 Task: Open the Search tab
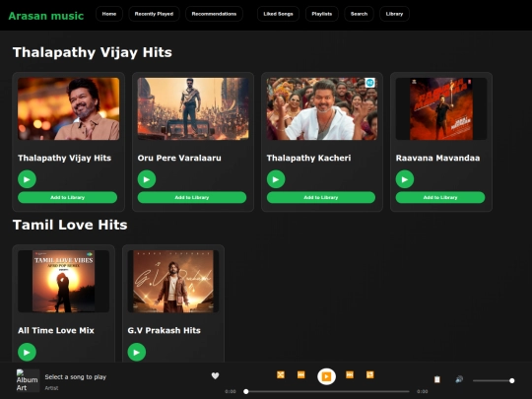tap(359, 14)
